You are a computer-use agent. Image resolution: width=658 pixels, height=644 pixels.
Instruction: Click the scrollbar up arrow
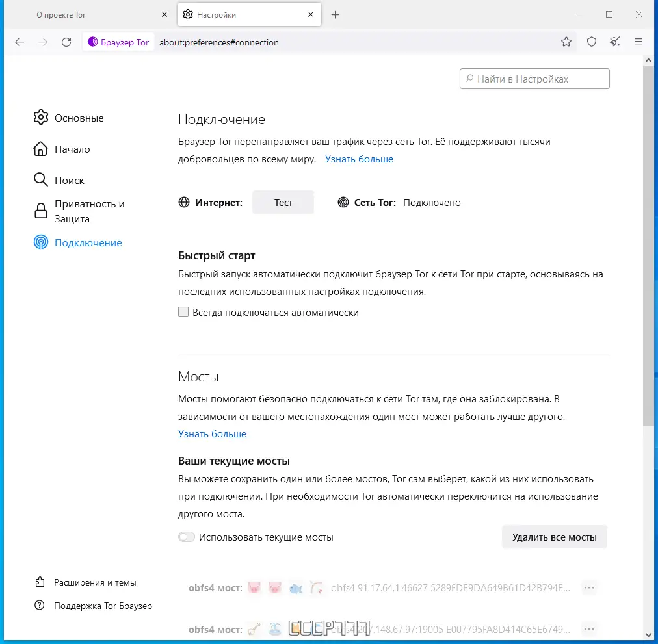point(648,60)
